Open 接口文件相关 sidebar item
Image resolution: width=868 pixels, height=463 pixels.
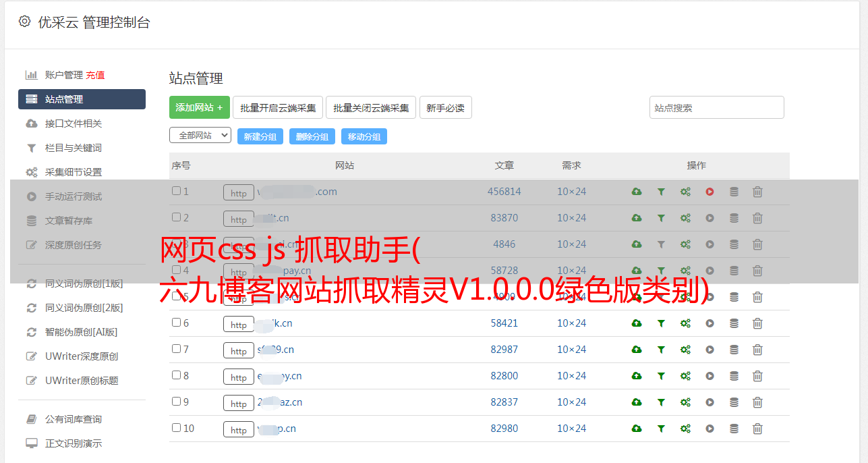point(74,124)
